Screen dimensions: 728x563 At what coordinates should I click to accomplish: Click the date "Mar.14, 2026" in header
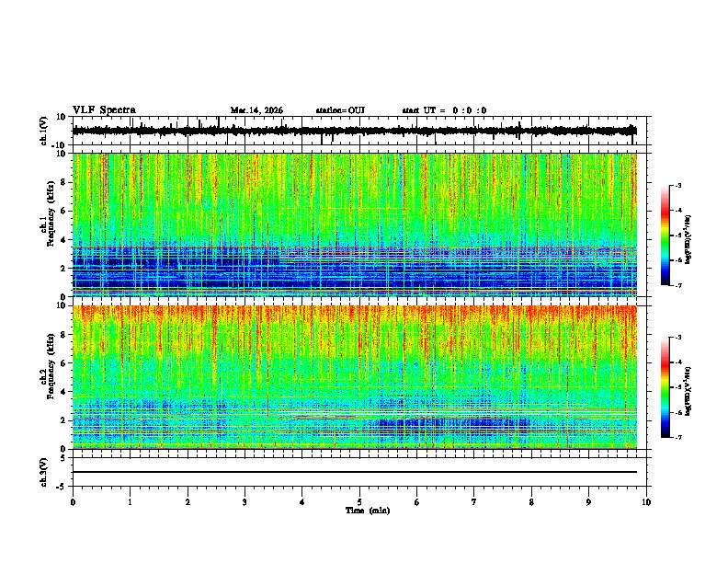[x=256, y=110]
